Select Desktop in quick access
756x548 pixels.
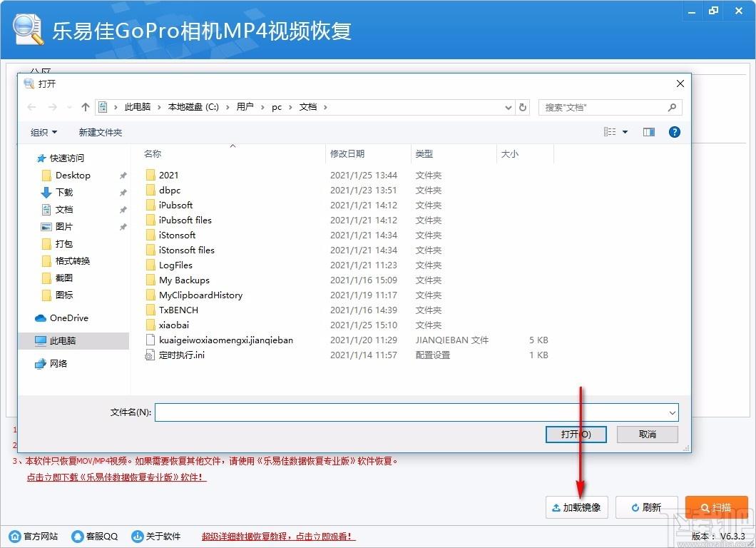[66, 175]
